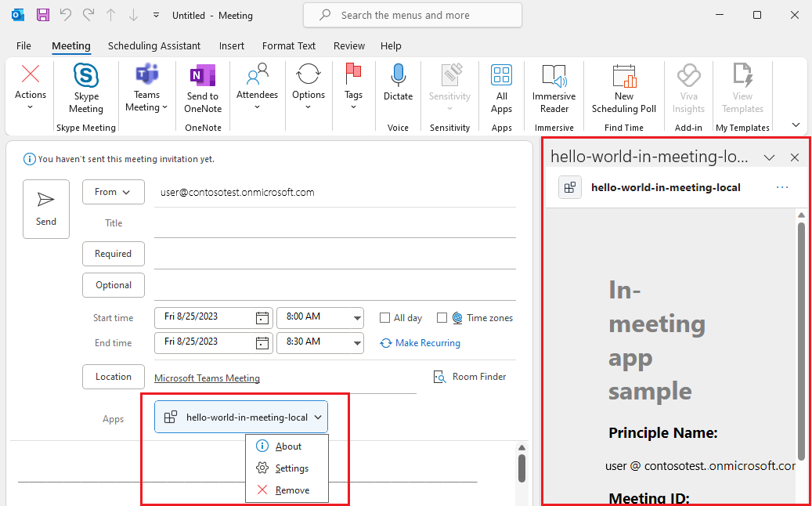Open All Apps
Image resolution: width=812 pixels, height=506 pixels.
pyautogui.click(x=501, y=89)
